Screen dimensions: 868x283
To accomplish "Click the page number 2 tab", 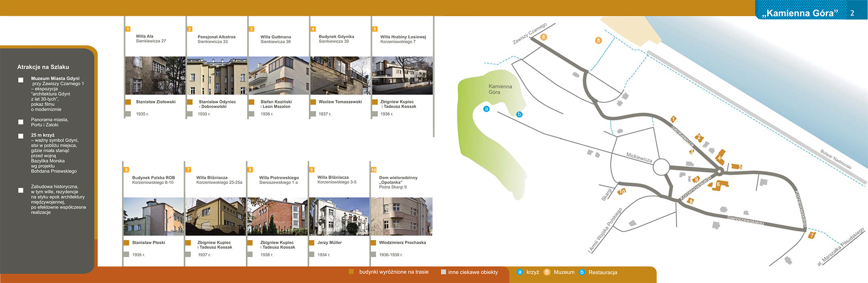I will 852,13.
